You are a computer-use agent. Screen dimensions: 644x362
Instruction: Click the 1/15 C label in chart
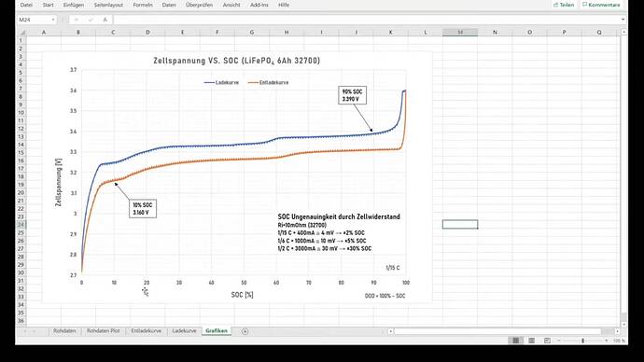click(393, 268)
